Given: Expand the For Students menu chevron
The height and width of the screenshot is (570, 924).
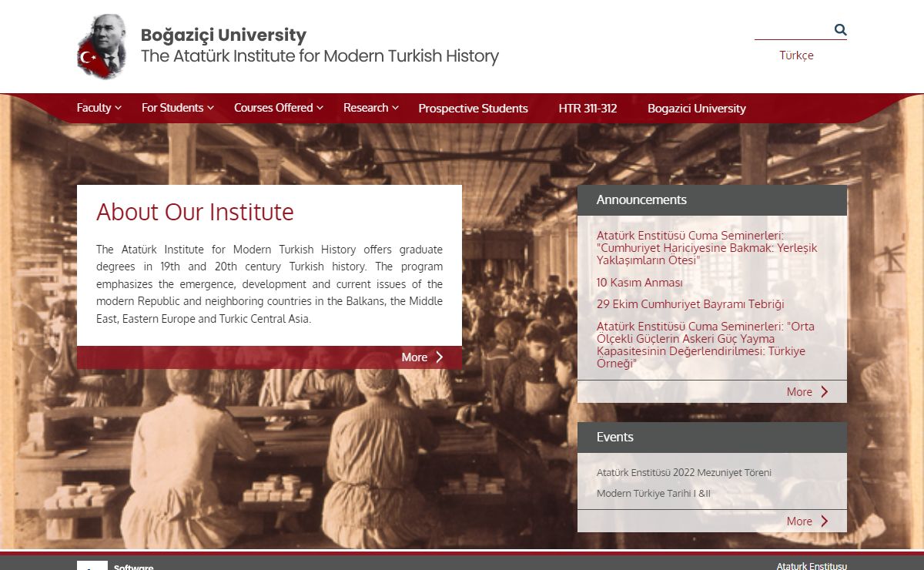Looking at the screenshot, I should 210,109.
